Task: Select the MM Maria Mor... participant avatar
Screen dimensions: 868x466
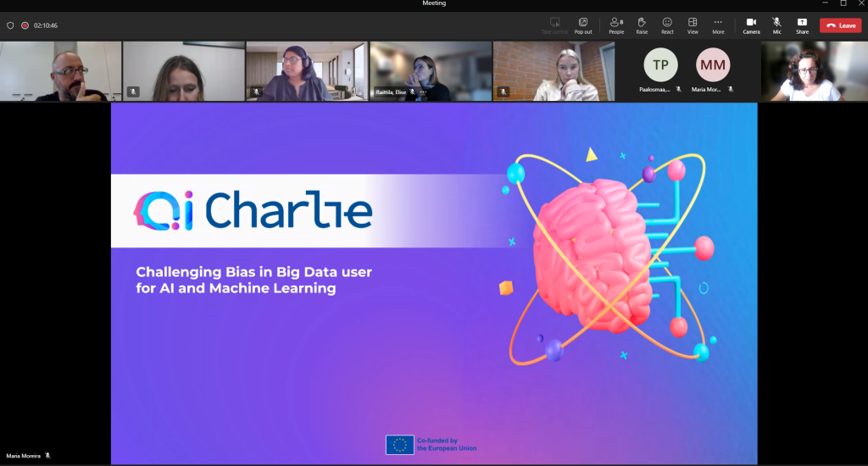Action: pyautogui.click(x=712, y=65)
